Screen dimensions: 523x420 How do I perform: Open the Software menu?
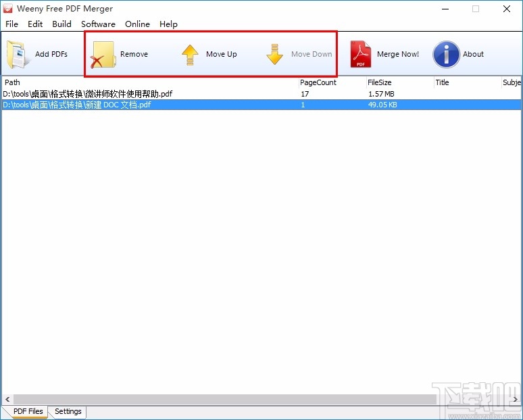(x=98, y=24)
